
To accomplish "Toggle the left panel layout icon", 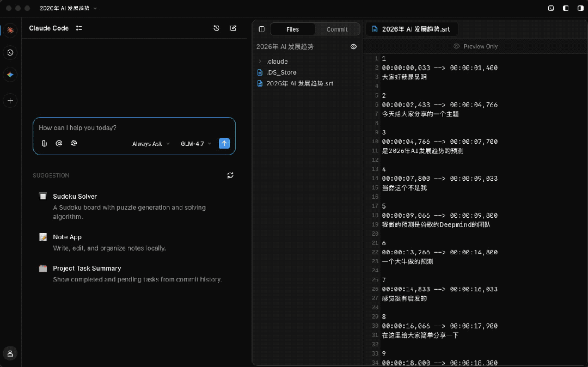I will tap(566, 8).
